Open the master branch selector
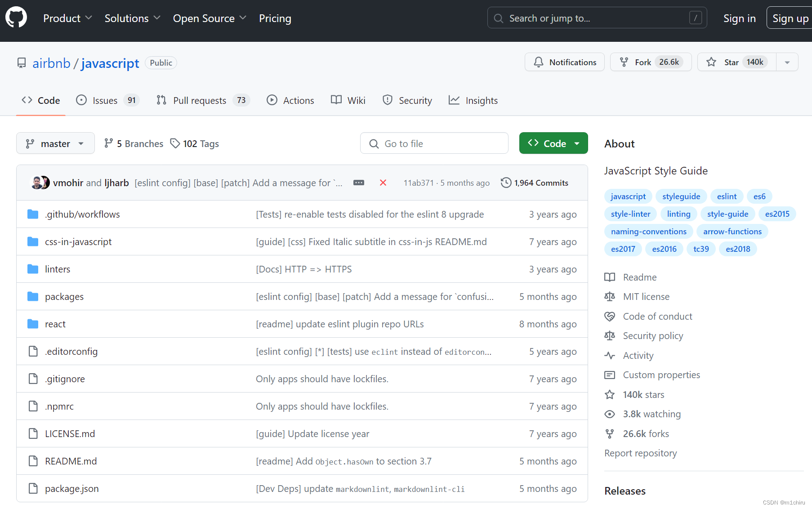This screenshot has width=812, height=509. [x=55, y=143]
